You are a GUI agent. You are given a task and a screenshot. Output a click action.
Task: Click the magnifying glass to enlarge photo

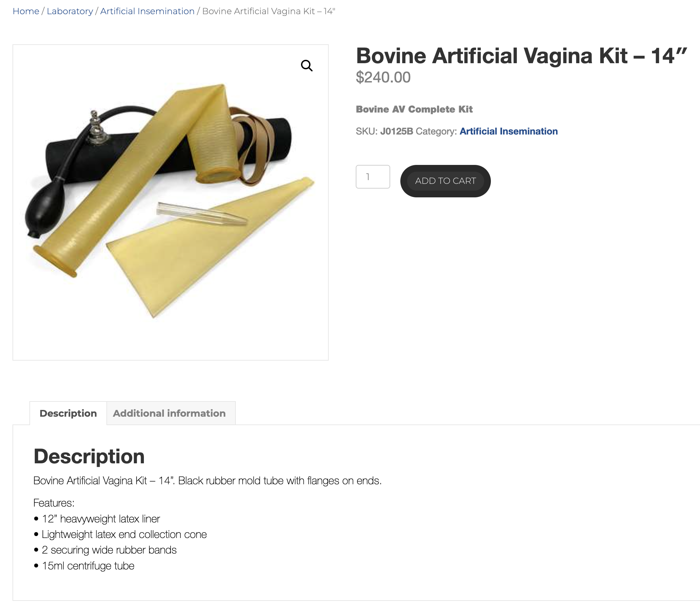point(307,66)
